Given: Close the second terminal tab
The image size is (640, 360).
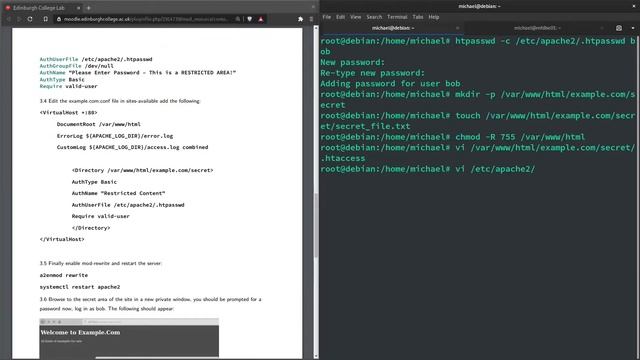Looking at the screenshot, I should click(x=602, y=28).
